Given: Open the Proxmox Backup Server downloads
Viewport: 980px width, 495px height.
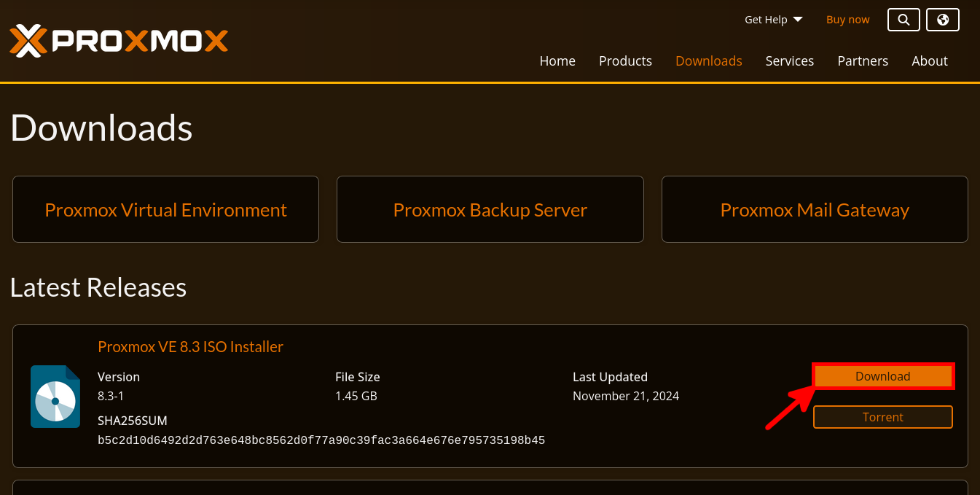Looking at the screenshot, I should (490, 209).
